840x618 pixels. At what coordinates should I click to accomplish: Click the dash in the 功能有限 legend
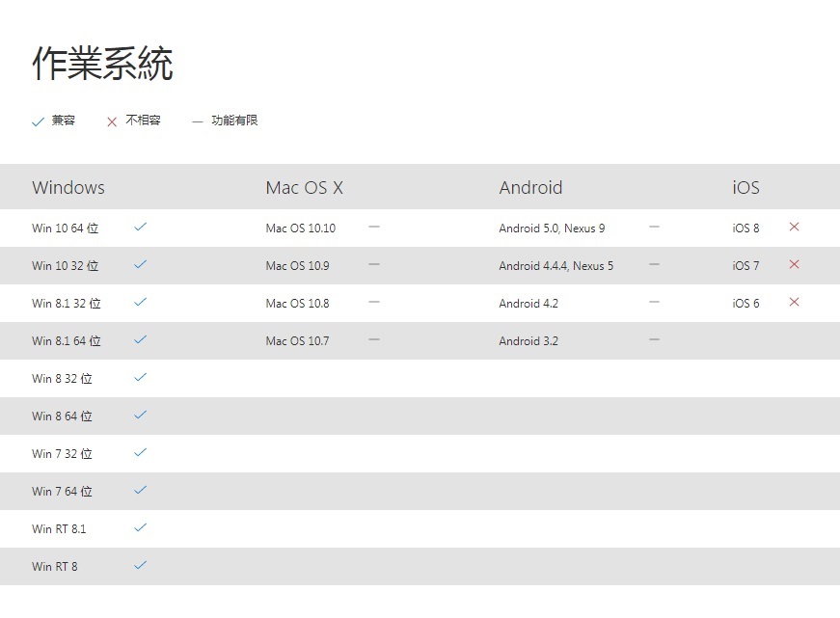click(x=198, y=122)
